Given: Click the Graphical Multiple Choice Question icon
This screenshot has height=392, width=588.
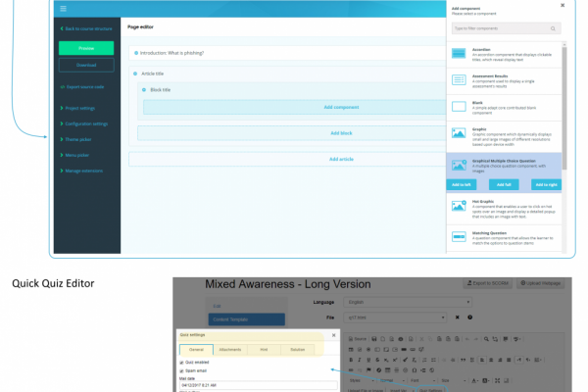Looking at the screenshot, I should coord(459,164).
